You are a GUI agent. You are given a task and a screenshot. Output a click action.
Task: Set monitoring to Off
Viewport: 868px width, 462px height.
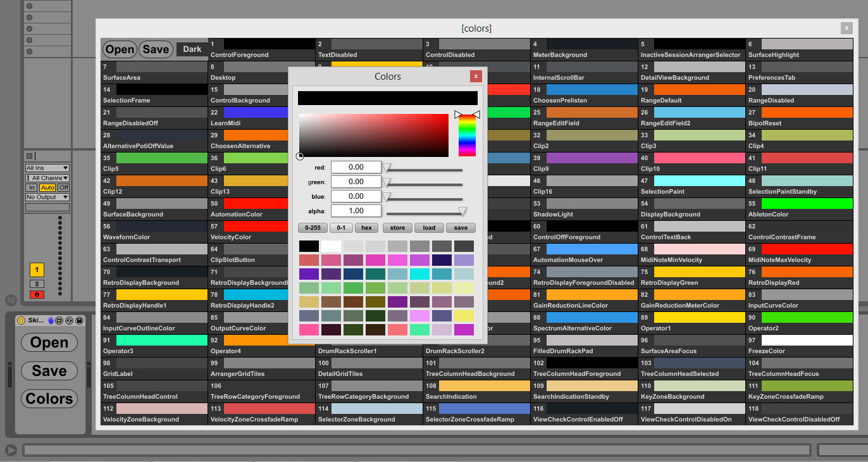pos(63,187)
